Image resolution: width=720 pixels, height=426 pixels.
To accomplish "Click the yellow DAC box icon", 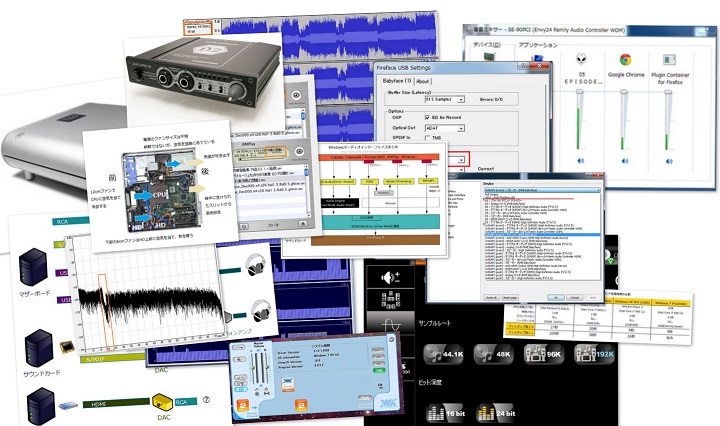I will click(x=162, y=401).
